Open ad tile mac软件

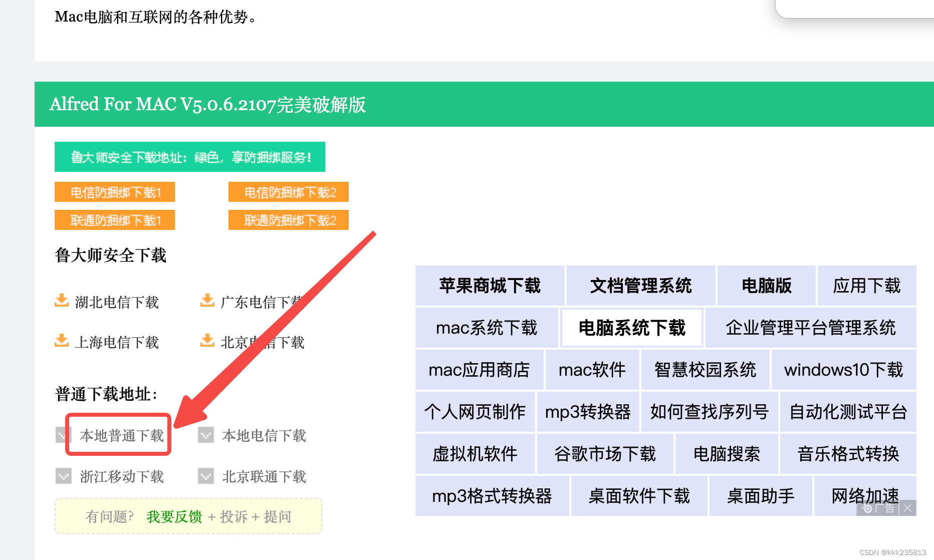592,370
